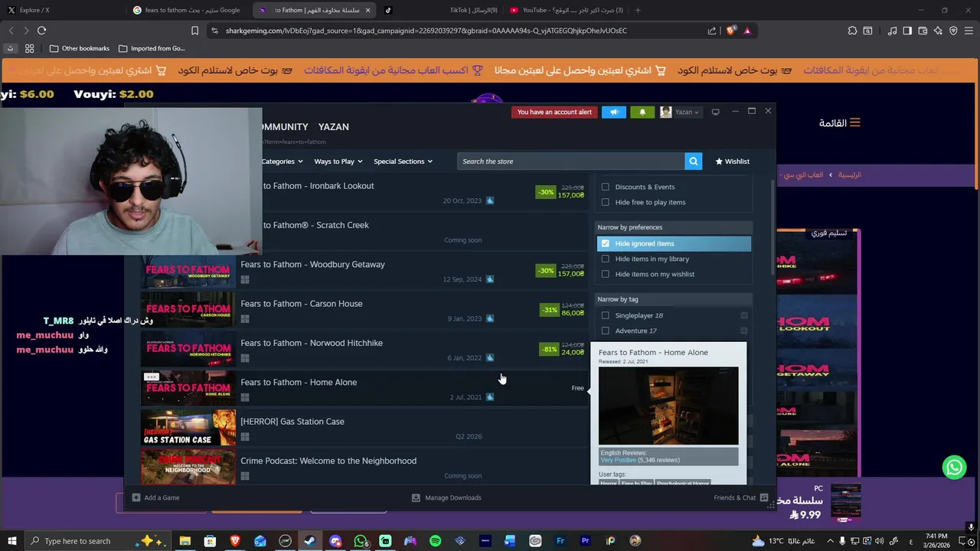Click the Add a Game plus icon
The width and height of the screenshot is (980, 551).
tap(136, 497)
